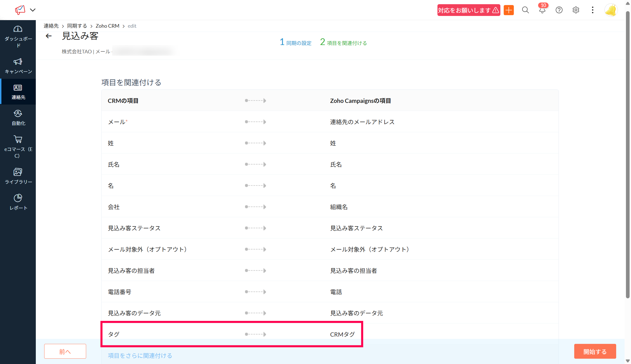Open the help question mark icon

pyautogui.click(x=559, y=10)
